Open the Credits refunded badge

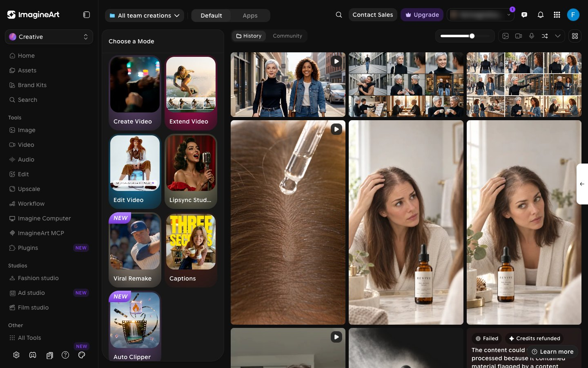pos(535,339)
